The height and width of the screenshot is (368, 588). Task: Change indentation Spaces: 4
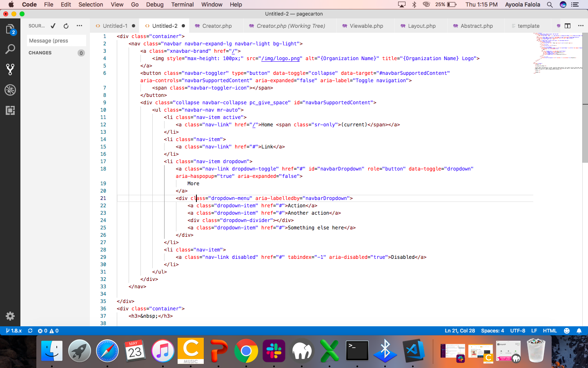(492, 331)
